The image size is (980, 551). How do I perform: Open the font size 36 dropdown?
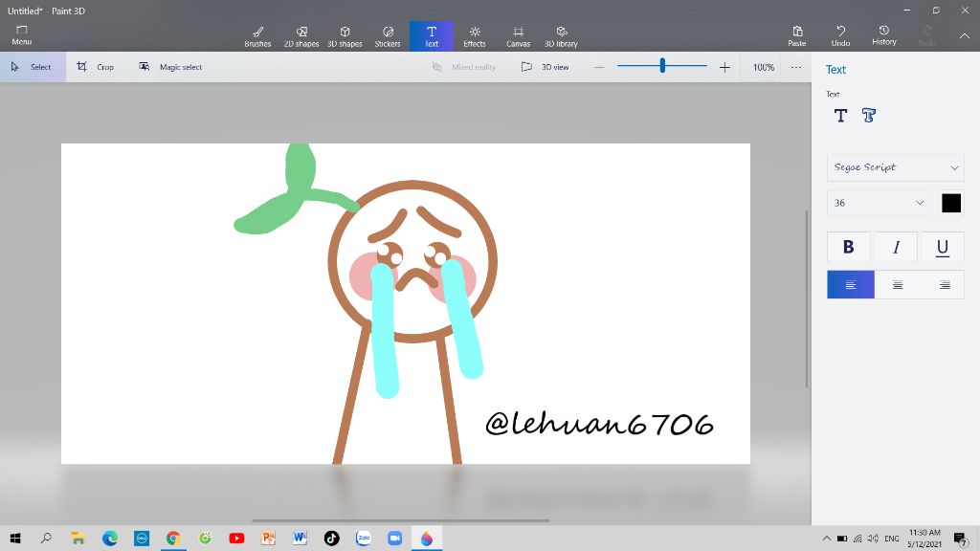click(879, 203)
